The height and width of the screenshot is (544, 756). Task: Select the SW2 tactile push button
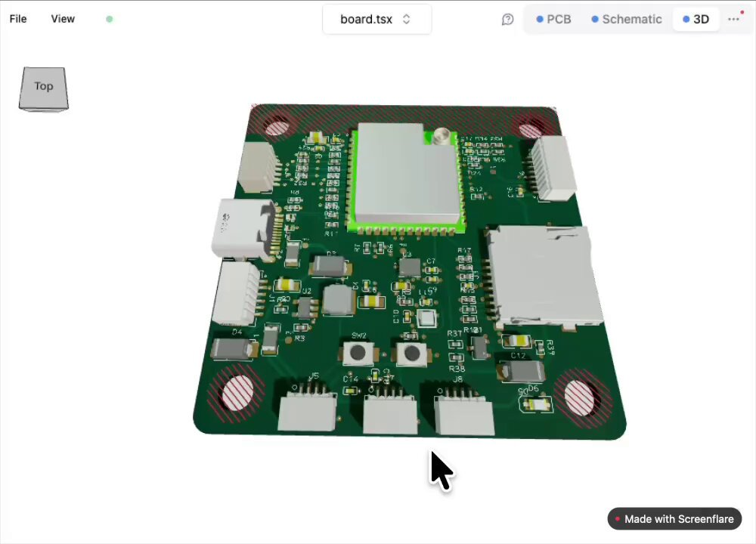pos(358,353)
